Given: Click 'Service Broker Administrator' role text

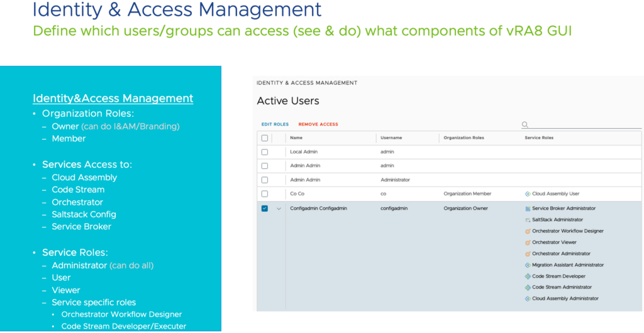Looking at the screenshot, I should pos(564,209).
